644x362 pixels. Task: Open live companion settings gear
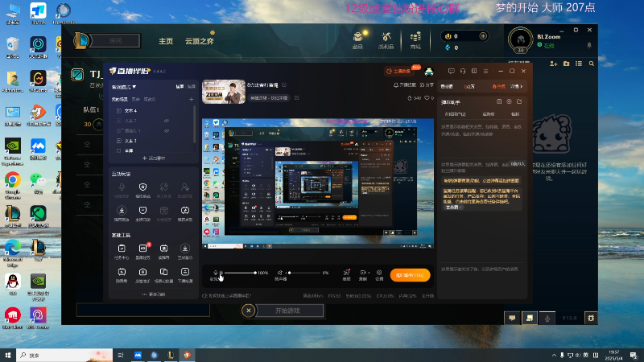379,274
